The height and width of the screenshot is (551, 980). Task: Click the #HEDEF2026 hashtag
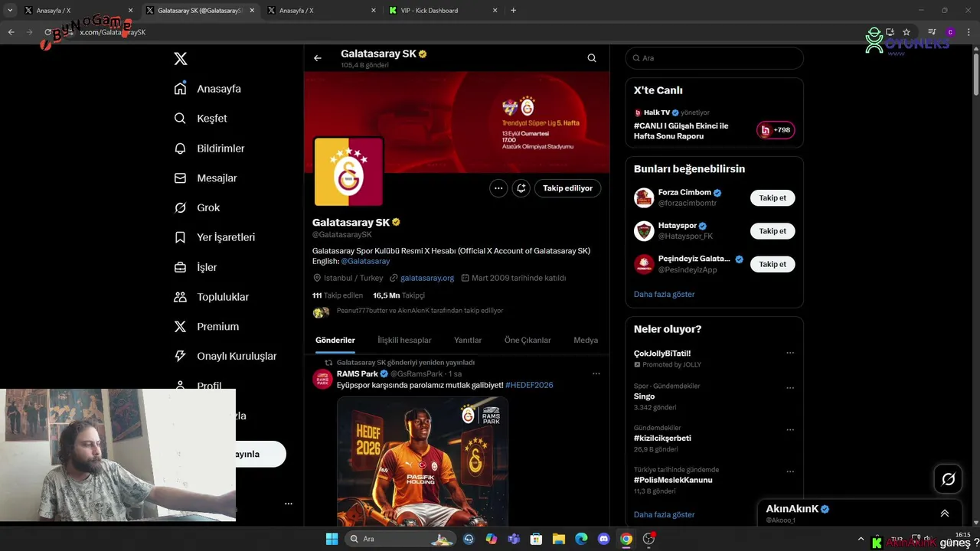pos(529,385)
